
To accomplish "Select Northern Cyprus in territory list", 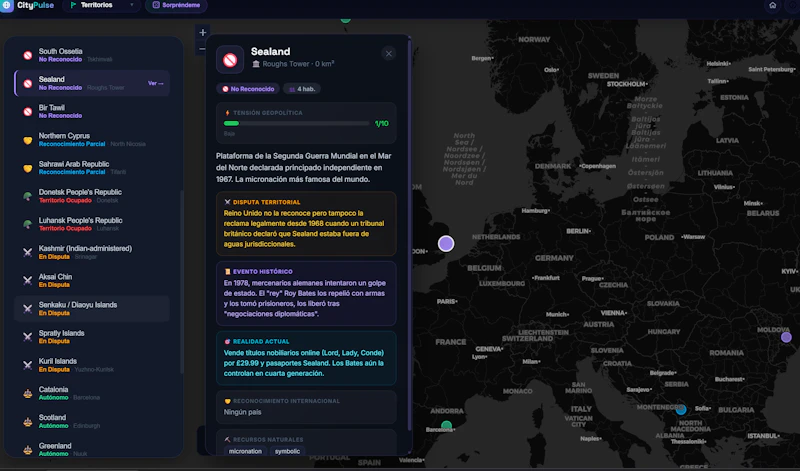I will pos(92,139).
